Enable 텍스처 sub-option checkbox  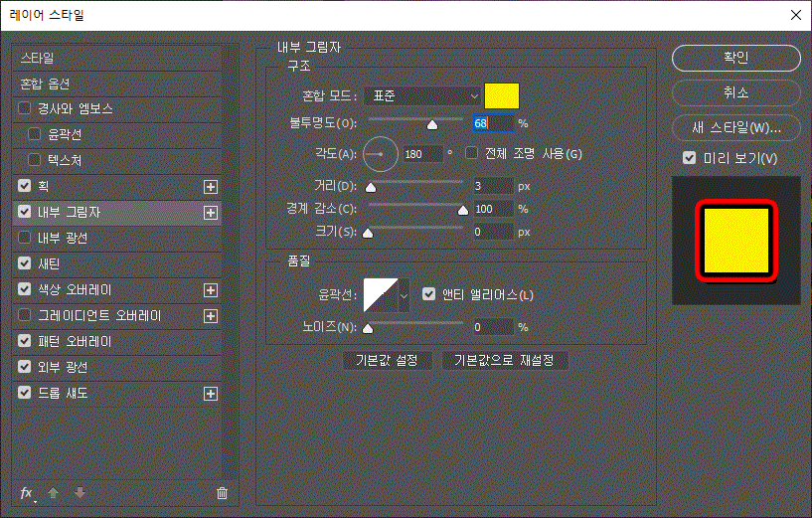point(34,159)
